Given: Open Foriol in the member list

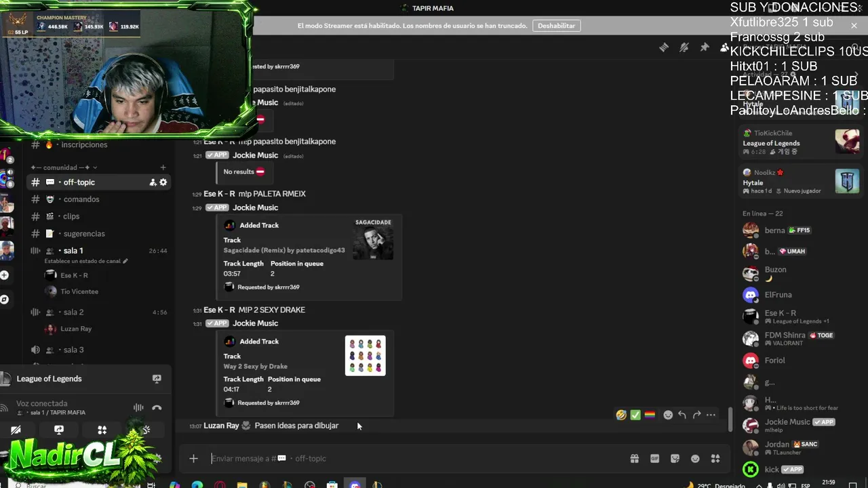Looking at the screenshot, I should (x=799, y=361).
